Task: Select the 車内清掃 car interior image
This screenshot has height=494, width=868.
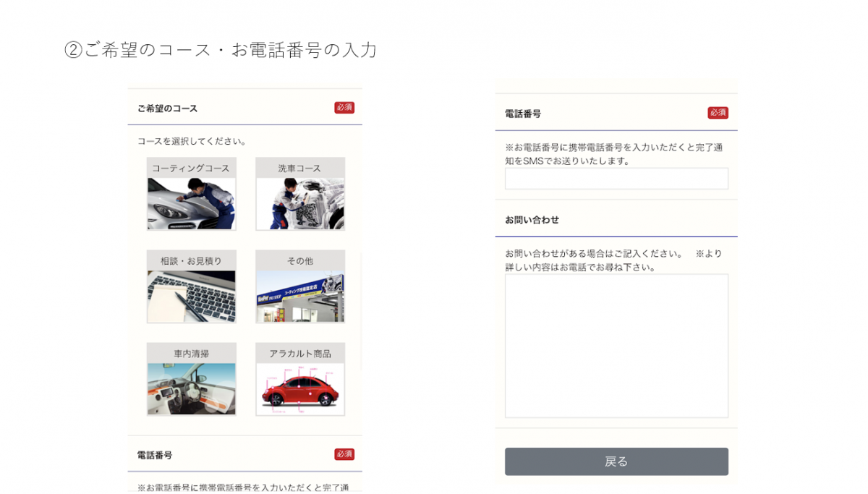Action: [x=191, y=388]
